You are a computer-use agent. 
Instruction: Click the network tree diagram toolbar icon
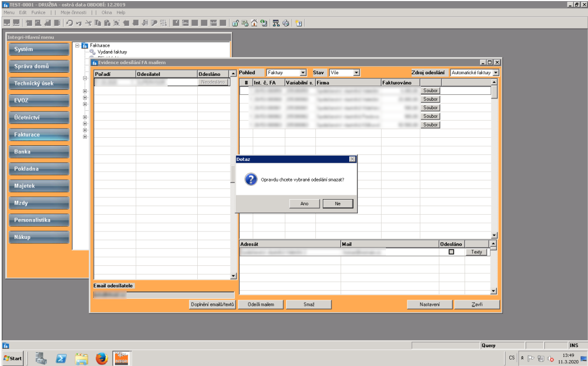pos(276,23)
